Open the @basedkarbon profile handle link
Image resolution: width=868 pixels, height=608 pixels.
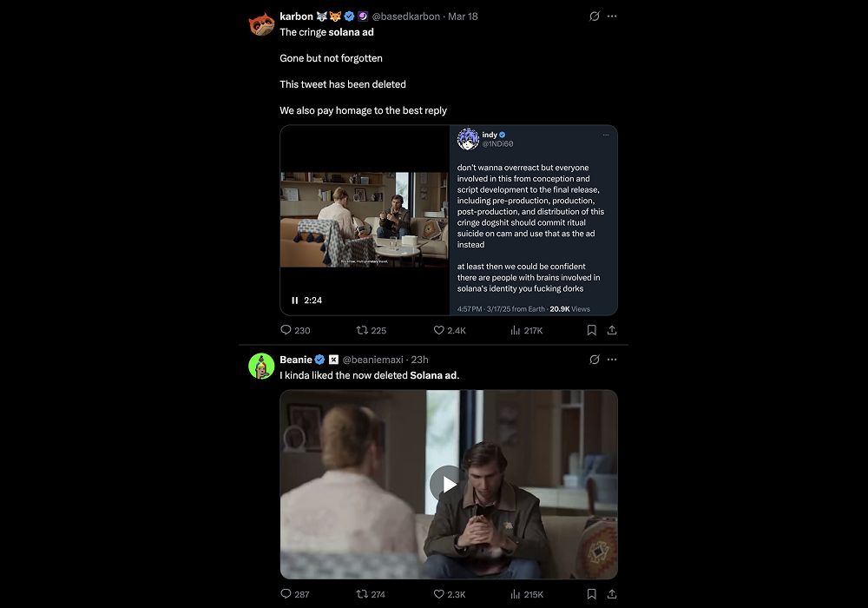[x=406, y=17]
